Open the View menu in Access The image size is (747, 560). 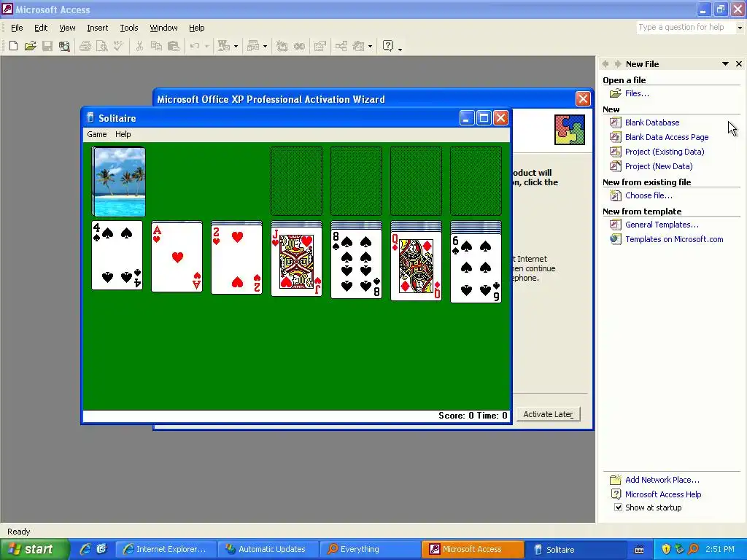click(67, 28)
